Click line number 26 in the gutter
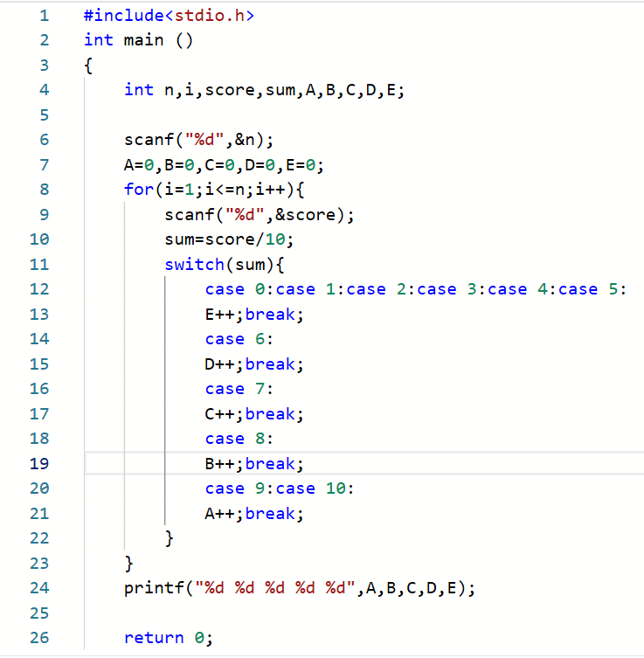This screenshot has width=644, height=658. tap(39, 638)
